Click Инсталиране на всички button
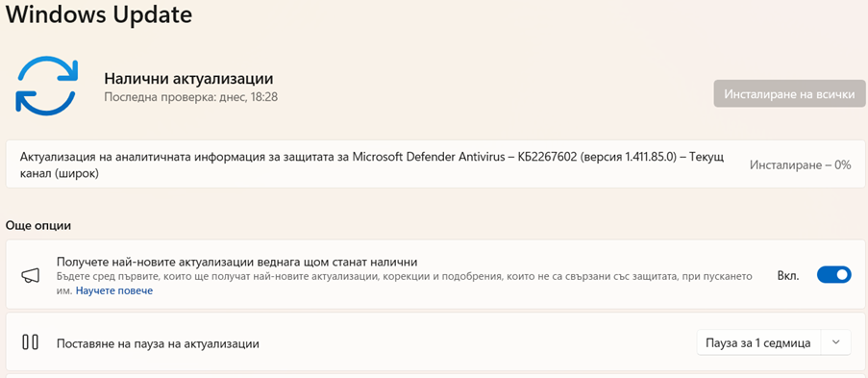 click(x=789, y=93)
